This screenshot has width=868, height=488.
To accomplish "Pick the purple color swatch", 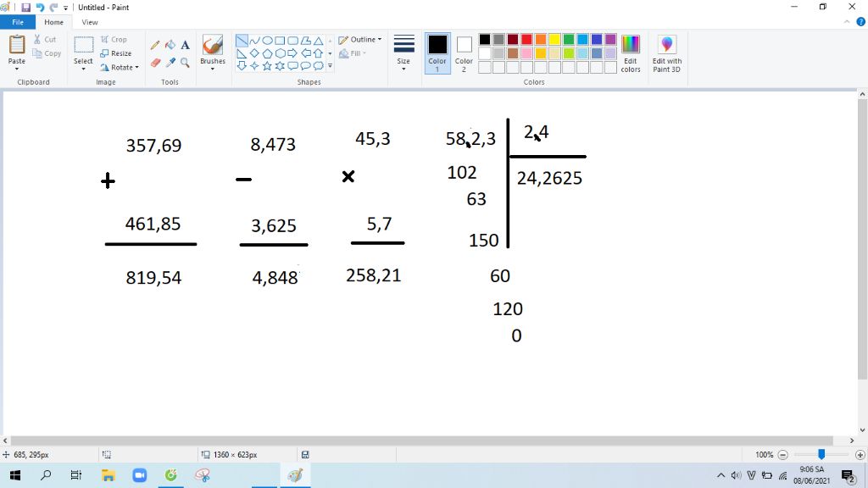I will [610, 39].
